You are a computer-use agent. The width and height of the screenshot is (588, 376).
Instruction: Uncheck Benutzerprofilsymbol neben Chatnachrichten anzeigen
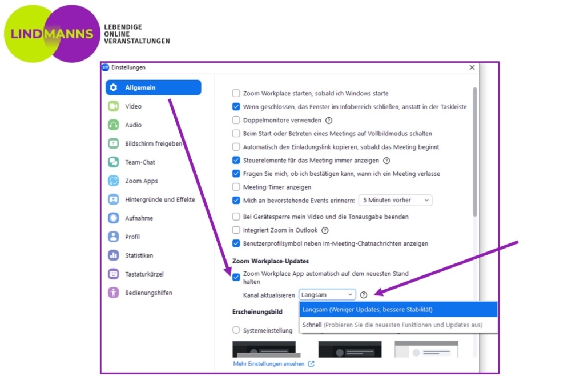tap(236, 243)
